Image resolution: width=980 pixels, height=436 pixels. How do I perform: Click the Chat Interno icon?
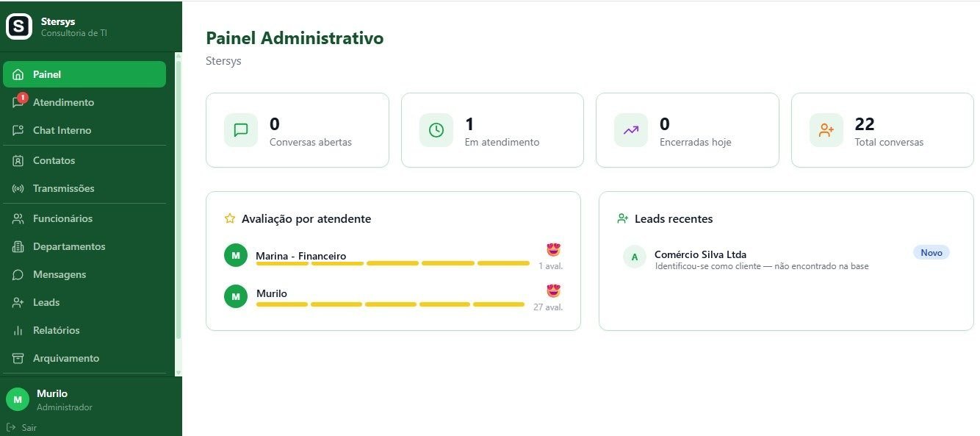tap(18, 131)
